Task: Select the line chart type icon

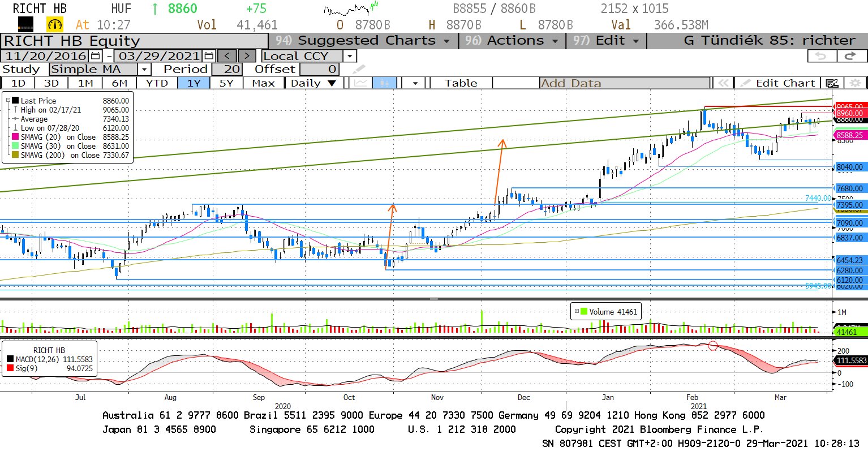Action: point(360,83)
